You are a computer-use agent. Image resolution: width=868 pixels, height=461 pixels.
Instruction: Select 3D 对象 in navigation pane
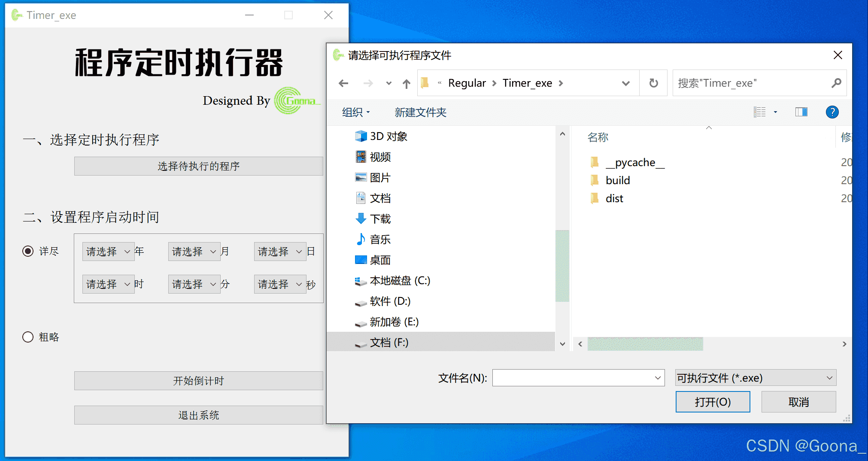click(381, 136)
